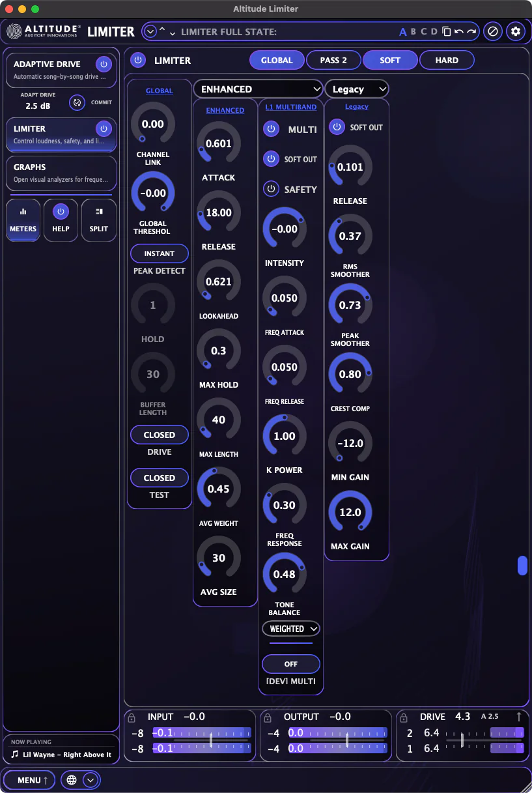Viewport: 532px width, 793px height.
Task: Select state slot C
Action: click(x=424, y=31)
